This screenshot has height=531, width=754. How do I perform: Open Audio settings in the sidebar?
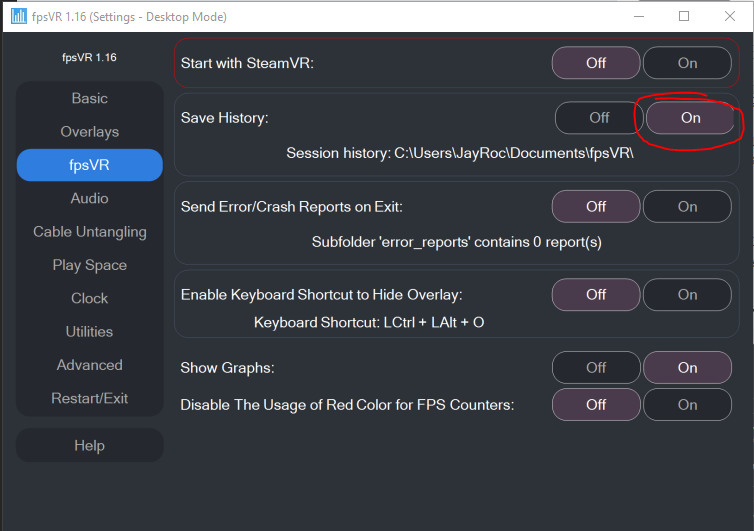click(89, 199)
